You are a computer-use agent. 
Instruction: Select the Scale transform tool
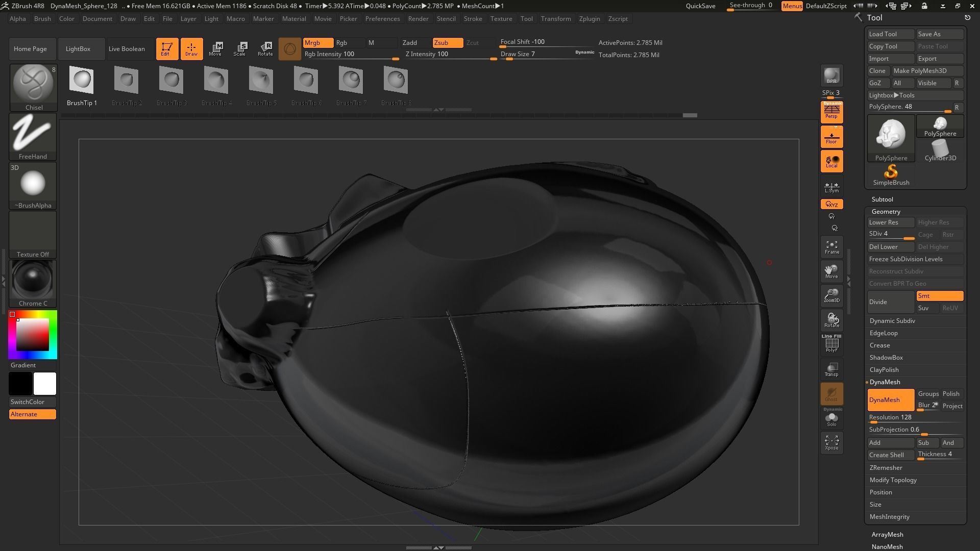[240, 49]
